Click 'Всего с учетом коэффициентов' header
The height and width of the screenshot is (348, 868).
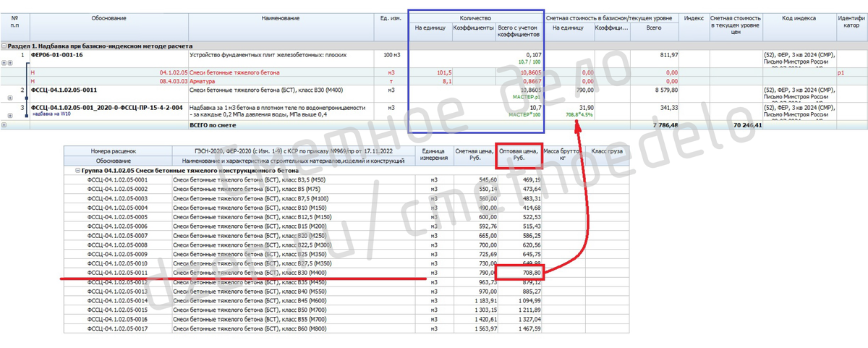pyautogui.click(x=519, y=31)
